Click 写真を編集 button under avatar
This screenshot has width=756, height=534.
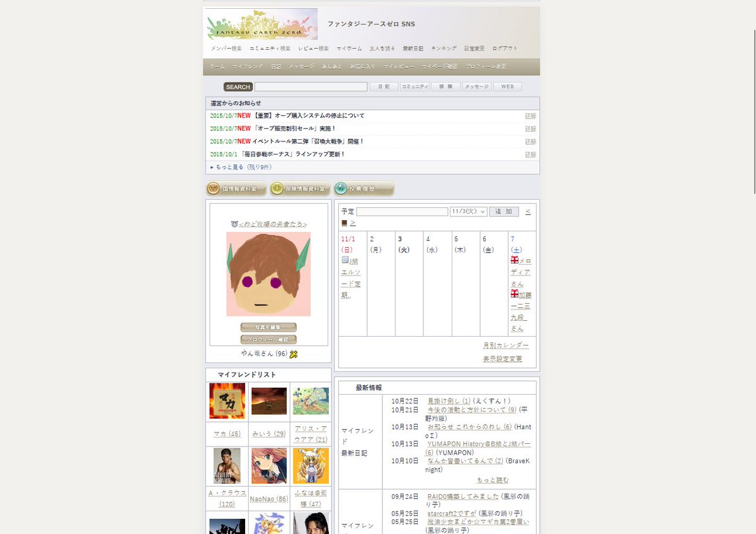point(268,327)
